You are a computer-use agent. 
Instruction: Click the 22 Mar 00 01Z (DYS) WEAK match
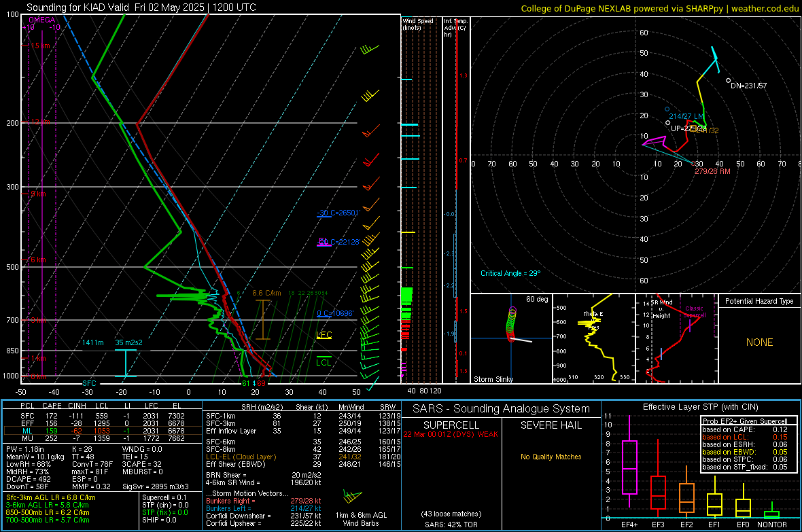click(451, 434)
